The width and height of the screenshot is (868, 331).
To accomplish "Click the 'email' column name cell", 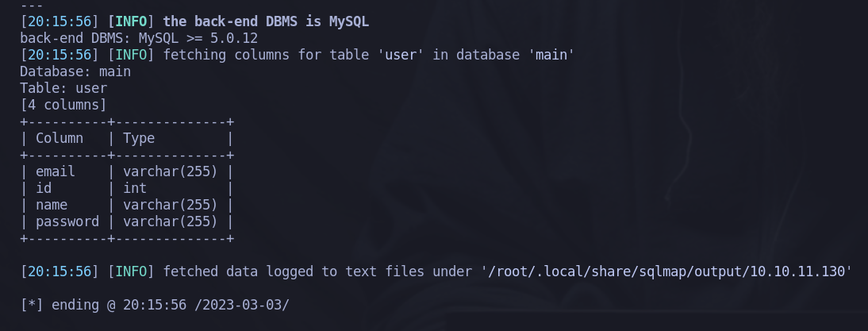I will point(56,171).
